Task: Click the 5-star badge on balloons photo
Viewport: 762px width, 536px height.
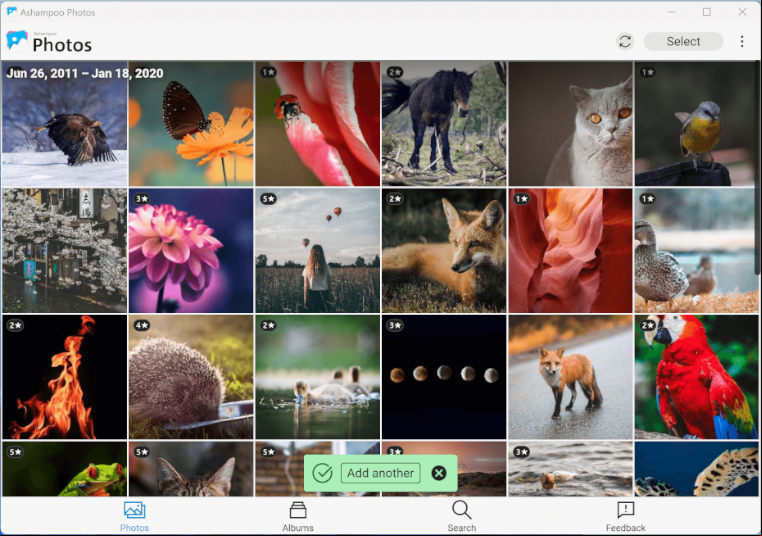Action: tap(268, 199)
